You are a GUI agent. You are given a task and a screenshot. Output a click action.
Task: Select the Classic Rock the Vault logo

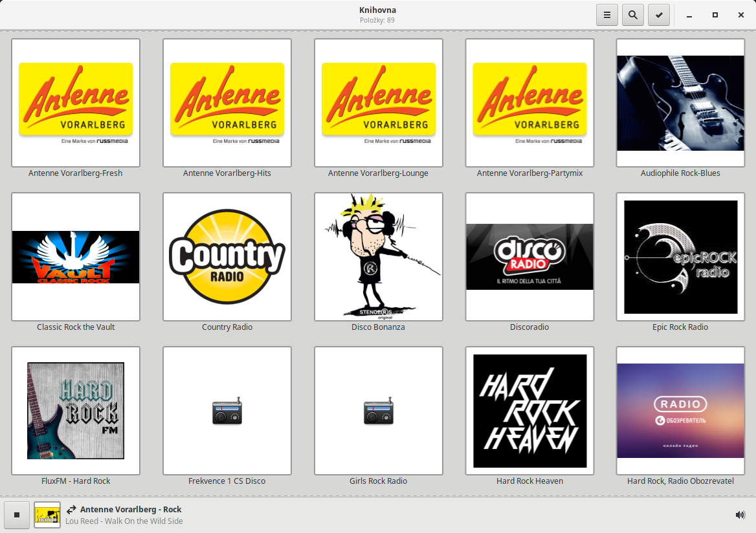[x=76, y=257]
